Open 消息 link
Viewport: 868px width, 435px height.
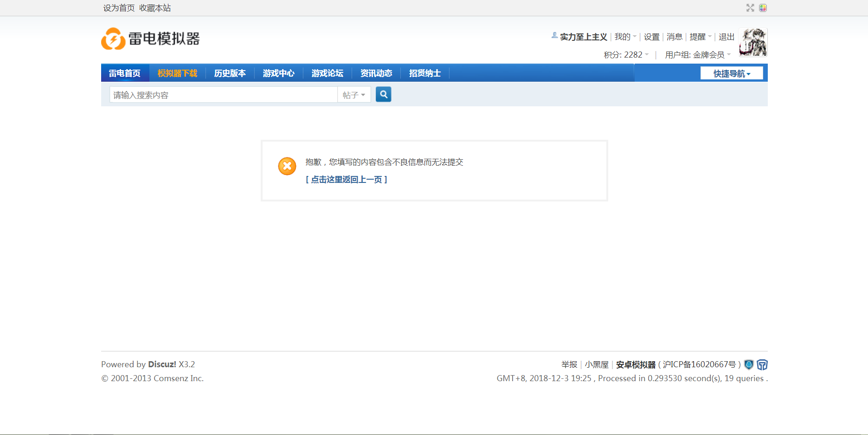coord(675,37)
